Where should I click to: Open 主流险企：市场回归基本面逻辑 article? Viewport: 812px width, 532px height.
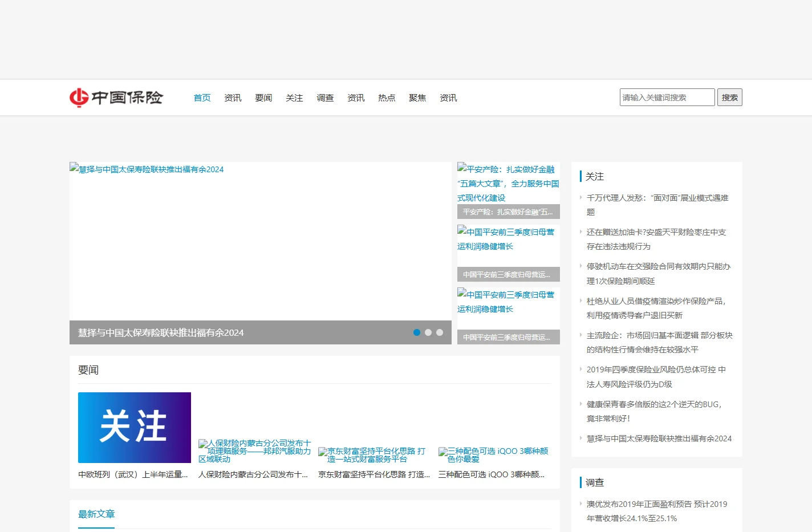click(660, 342)
